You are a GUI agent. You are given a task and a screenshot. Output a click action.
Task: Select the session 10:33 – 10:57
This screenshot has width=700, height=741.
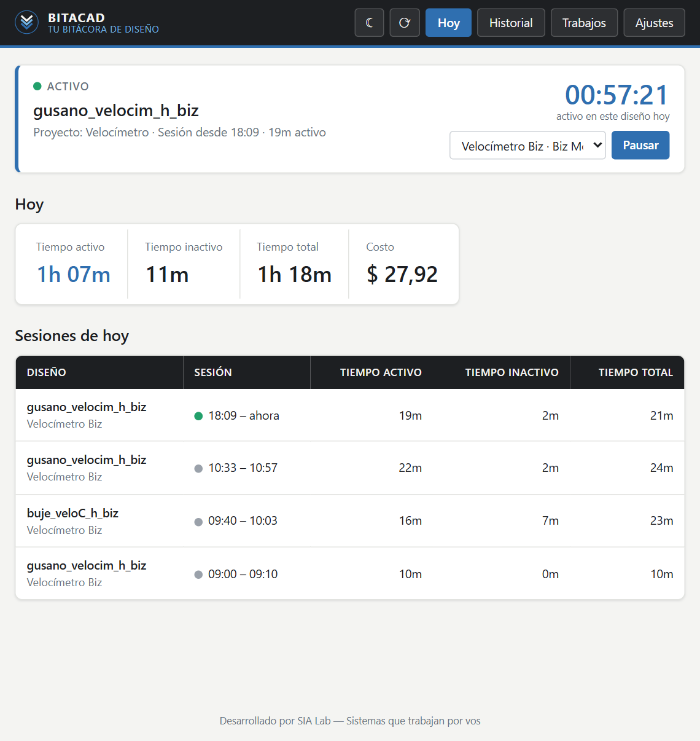(x=350, y=468)
